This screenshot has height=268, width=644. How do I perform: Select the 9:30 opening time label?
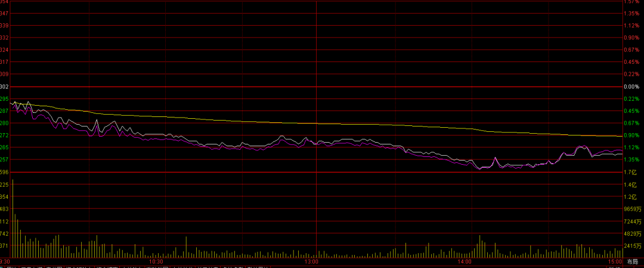pyautogui.click(x=5, y=261)
